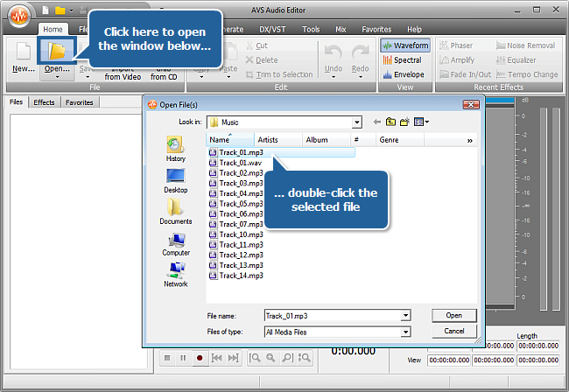
Task: Select Track_05.mp3 in file list
Action: coord(235,204)
